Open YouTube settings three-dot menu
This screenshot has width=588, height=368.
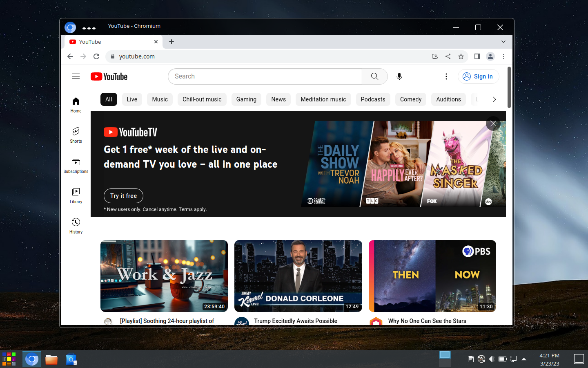[x=446, y=76]
